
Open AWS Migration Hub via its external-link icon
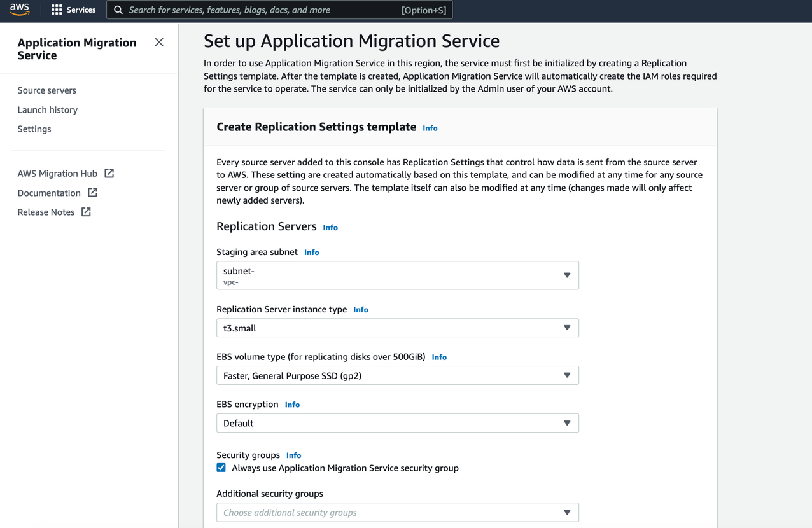(108, 173)
